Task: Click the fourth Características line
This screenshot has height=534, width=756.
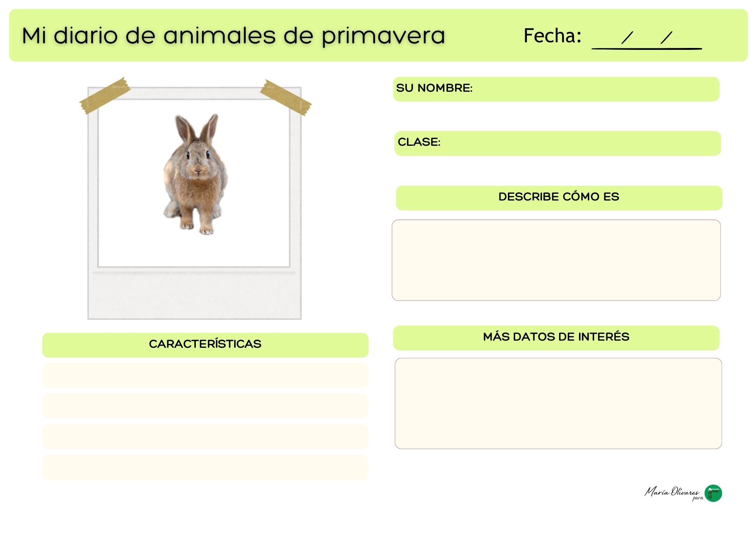Action: (x=205, y=468)
